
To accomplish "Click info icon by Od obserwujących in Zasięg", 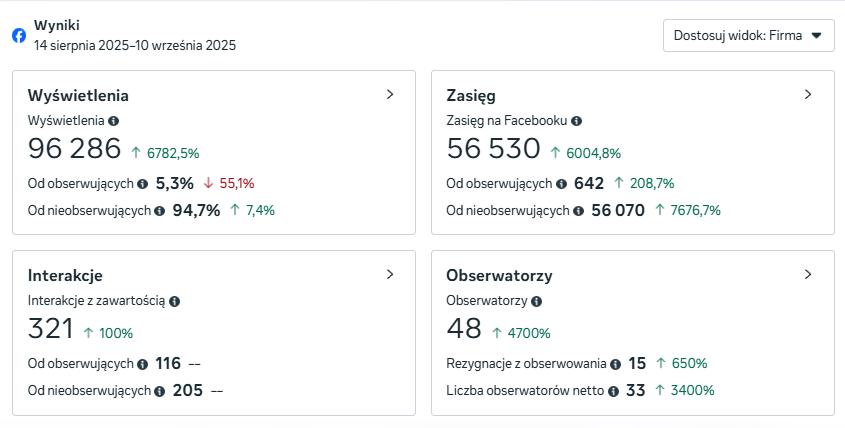I will point(561,184).
